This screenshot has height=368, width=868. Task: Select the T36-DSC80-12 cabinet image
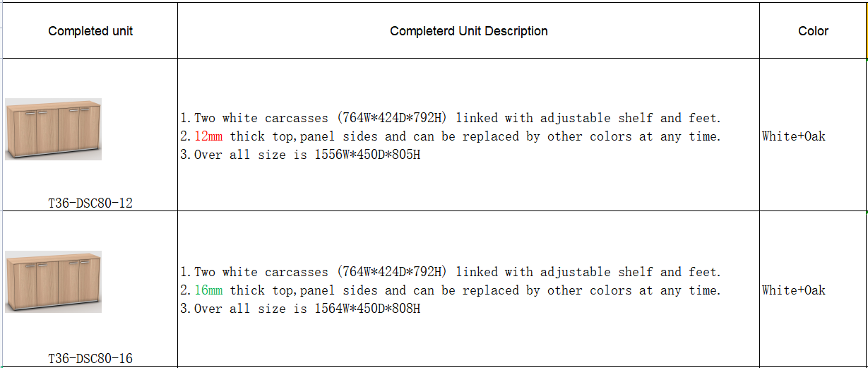coord(53,129)
